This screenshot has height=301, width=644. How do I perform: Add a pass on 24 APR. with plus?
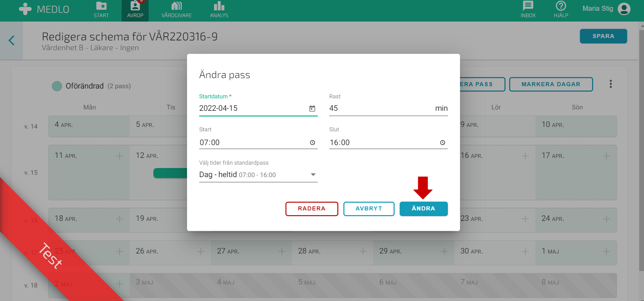tap(607, 219)
